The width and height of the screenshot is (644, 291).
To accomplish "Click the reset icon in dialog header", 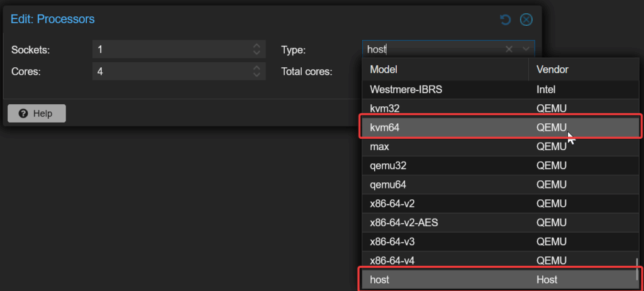I will [x=505, y=19].
